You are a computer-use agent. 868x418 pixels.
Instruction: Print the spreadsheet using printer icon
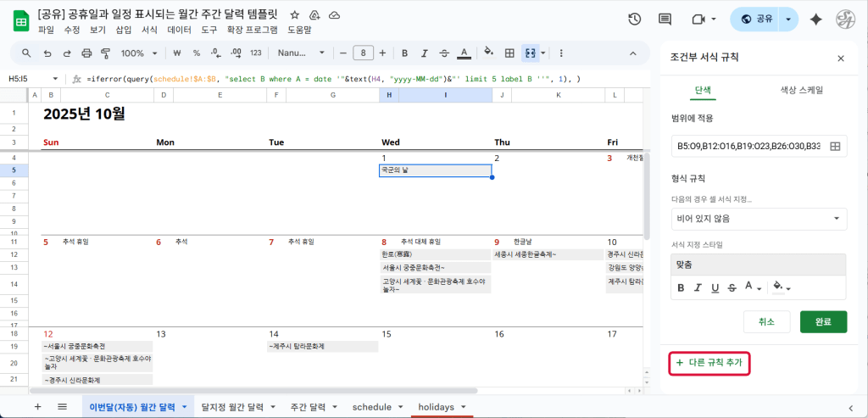tap(85, 53)
